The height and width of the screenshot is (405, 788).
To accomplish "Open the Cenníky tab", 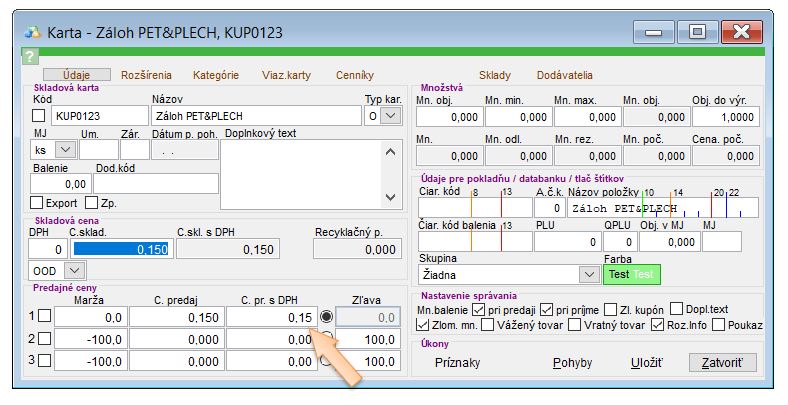I will point(354,75).
